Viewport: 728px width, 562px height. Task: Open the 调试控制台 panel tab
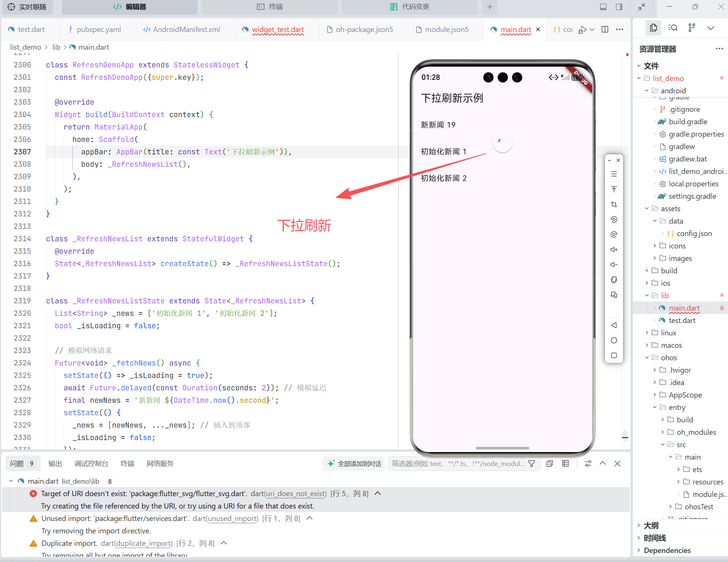pyautogui.click(x=91, y=463)
